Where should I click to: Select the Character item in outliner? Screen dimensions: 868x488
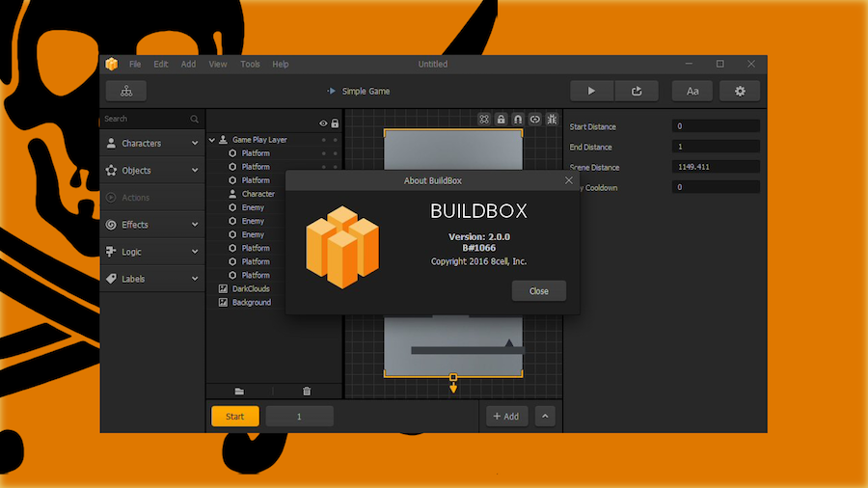(x=258, y=194)
